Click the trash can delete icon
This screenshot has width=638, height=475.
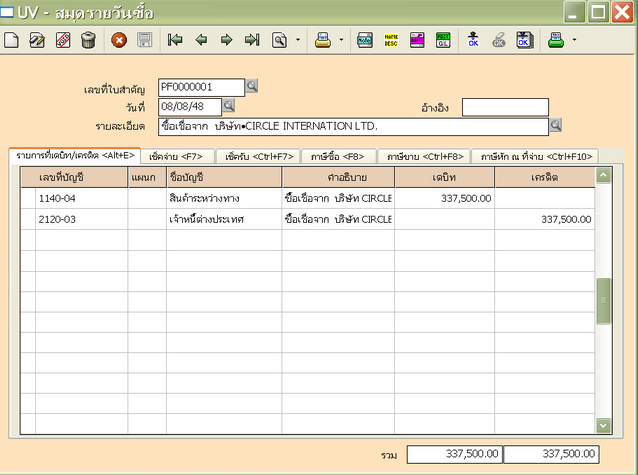(88, 41)
